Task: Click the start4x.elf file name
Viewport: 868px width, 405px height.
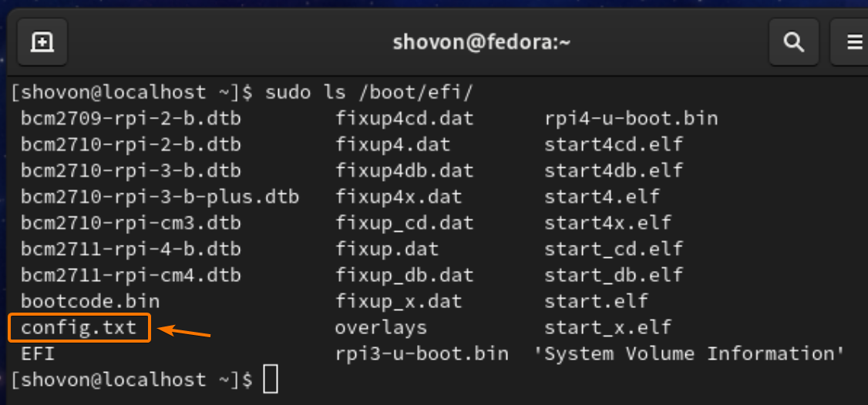Action: click(607, 223)
